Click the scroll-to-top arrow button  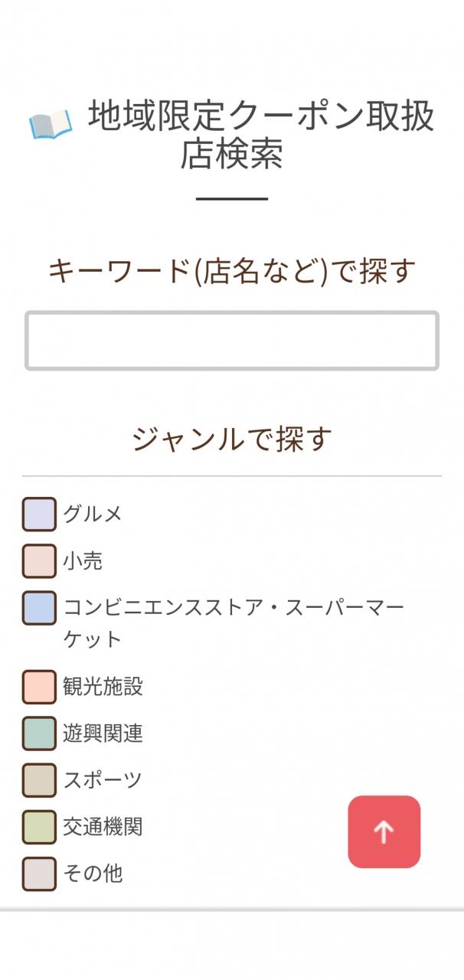click(x=384, y=831)
